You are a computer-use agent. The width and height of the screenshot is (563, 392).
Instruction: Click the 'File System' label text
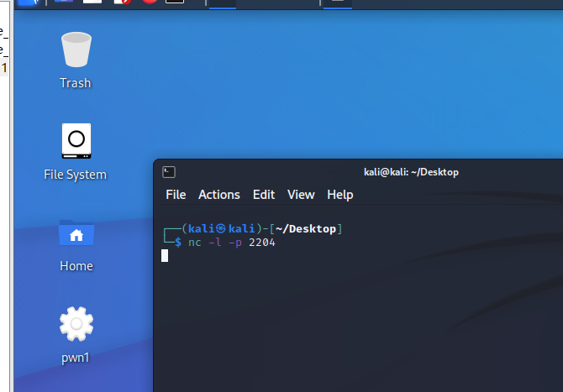(x=76, y=175)
